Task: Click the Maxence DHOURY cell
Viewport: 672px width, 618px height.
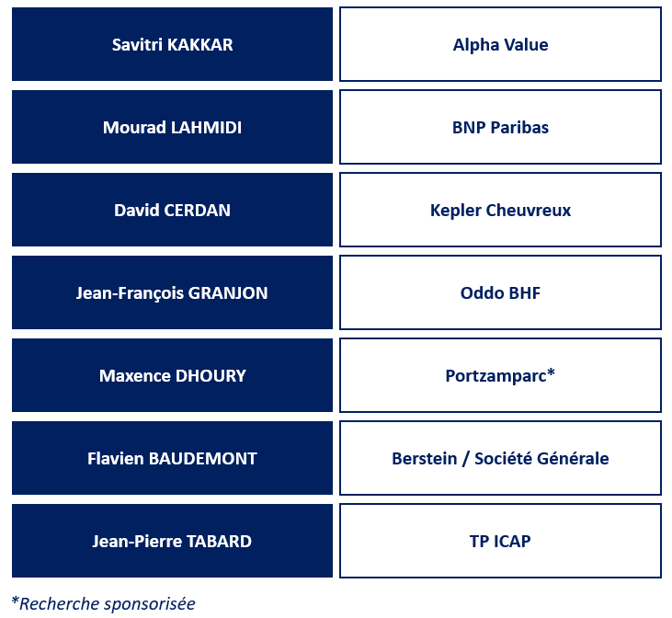Action: click(x=172, y=375)
